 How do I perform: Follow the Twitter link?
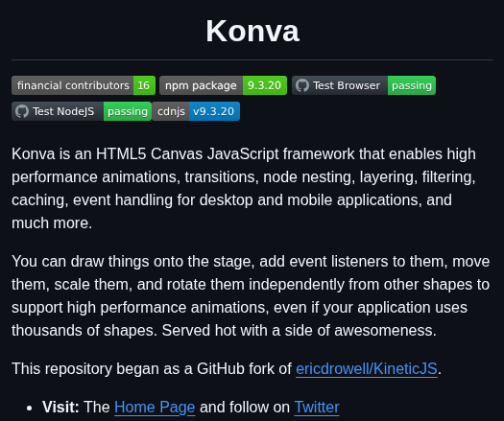317,408
